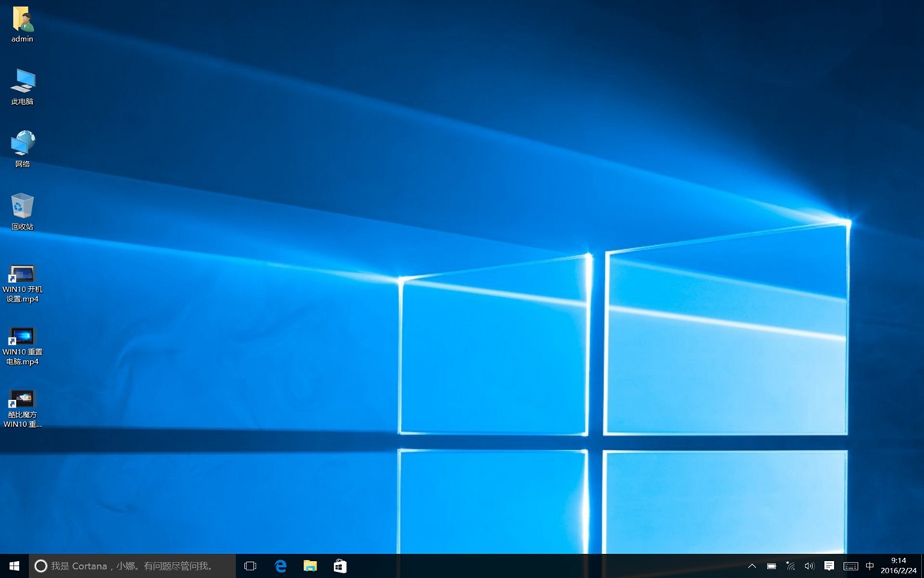Viewport: 924px width, 578px height.
Task: Open the Windows Start menu
Action: click(14, 566)
